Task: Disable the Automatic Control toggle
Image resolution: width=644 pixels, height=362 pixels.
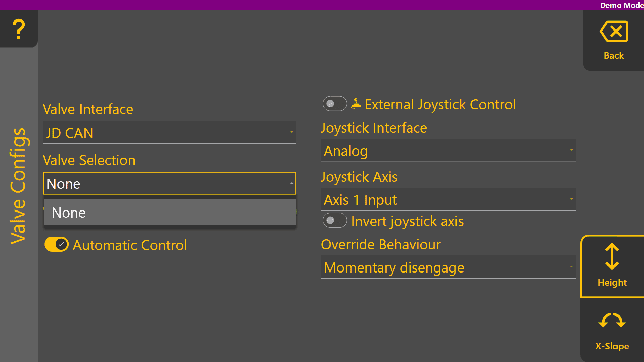Action: (56, 244)
